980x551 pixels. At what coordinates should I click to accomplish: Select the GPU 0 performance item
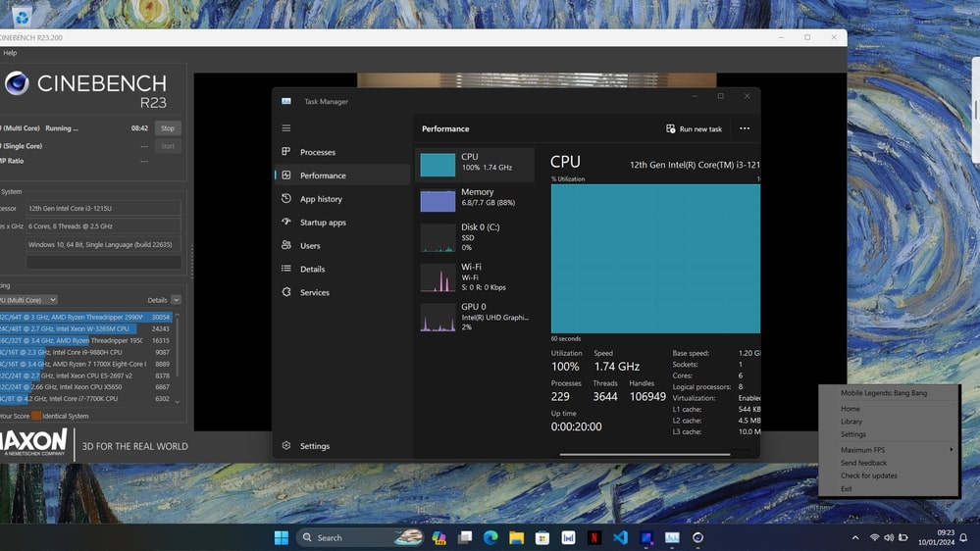(475, 317)
